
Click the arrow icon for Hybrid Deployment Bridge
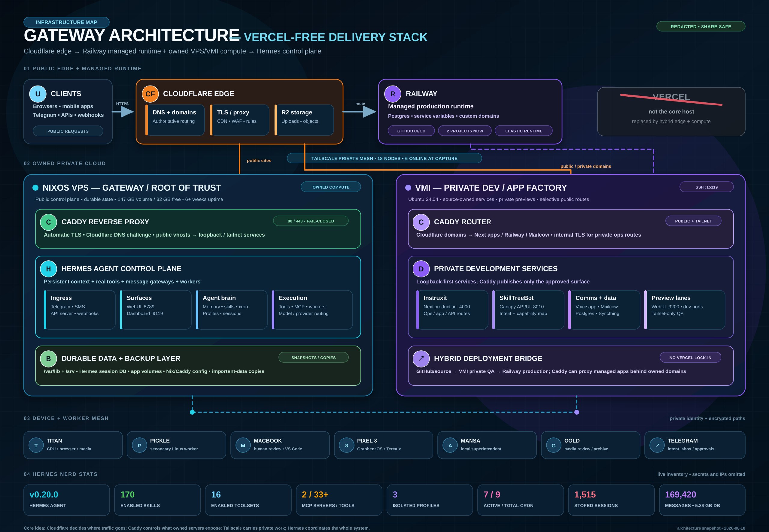(421, 359)
